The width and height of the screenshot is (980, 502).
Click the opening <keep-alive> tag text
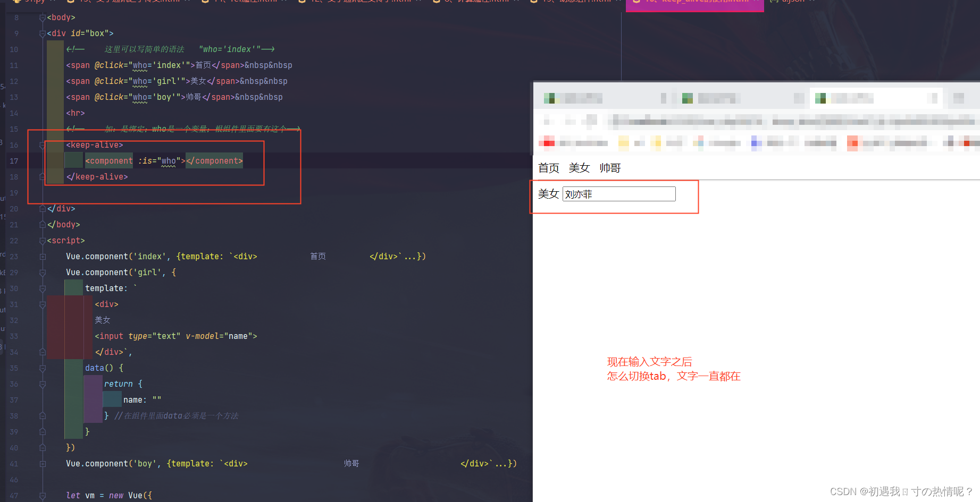pyautogui.click(x=95, y=145)
